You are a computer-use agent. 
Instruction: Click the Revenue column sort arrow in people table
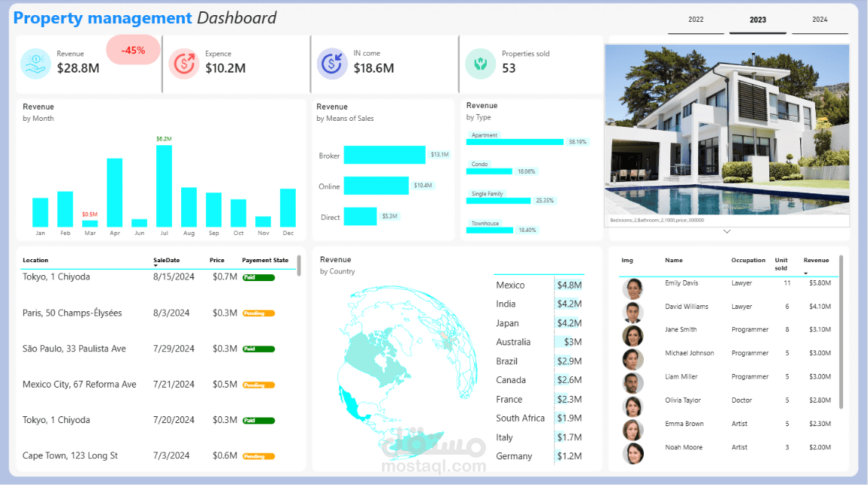coord(806,273)
